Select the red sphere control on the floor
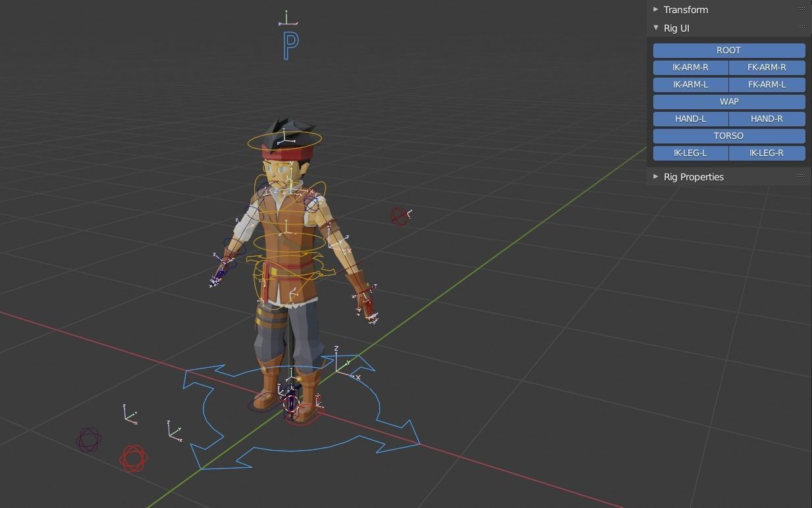 point(134,458)
